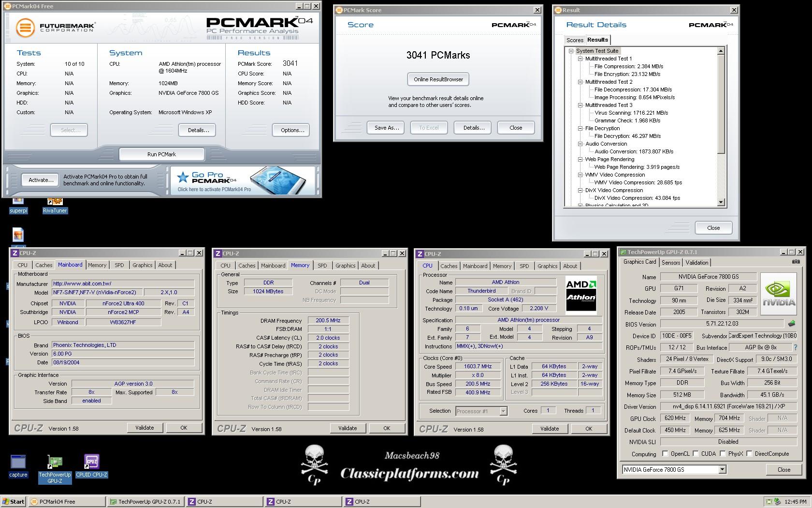This screenshot has width=812, height=508.
Task: Select the TechPowerUp GPU-Z desktop shortcut
Action: (x=55, y=469)
